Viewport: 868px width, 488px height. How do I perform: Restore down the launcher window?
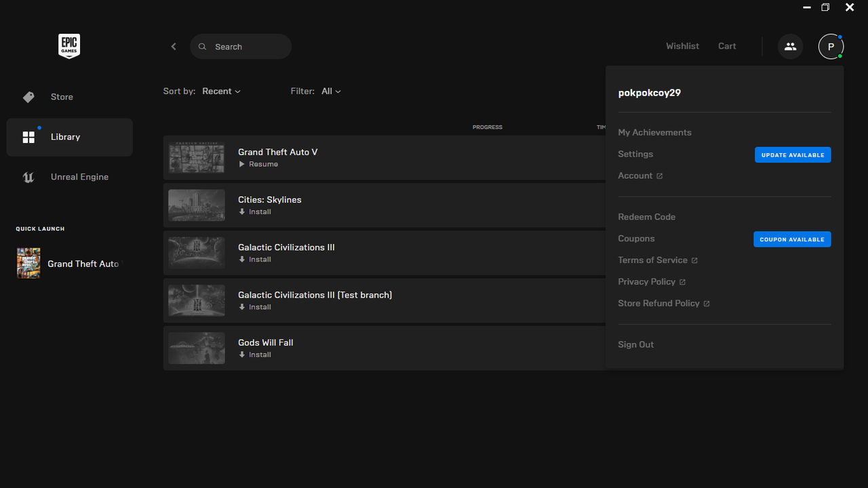825,7
